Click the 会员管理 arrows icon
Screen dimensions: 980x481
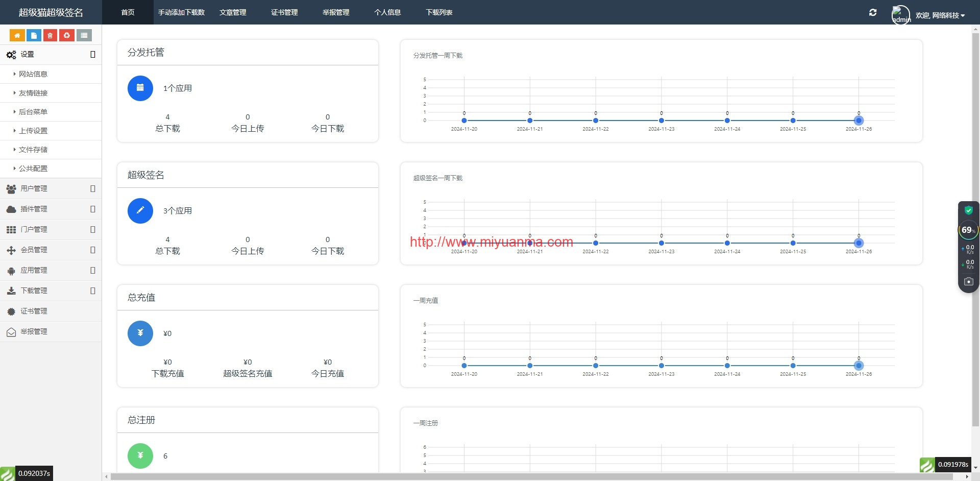pos(11,250)
